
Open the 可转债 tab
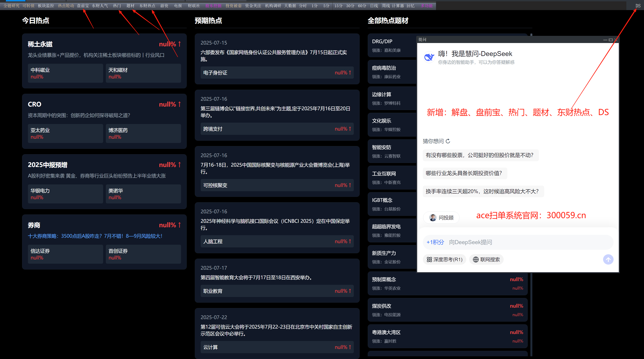28,6
